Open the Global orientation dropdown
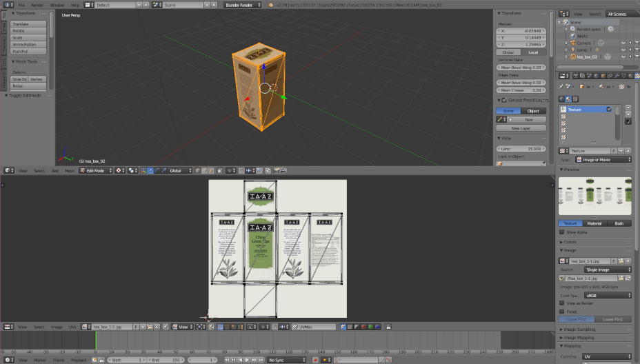Viewport: 640px width, 364px height. (179, 170)
